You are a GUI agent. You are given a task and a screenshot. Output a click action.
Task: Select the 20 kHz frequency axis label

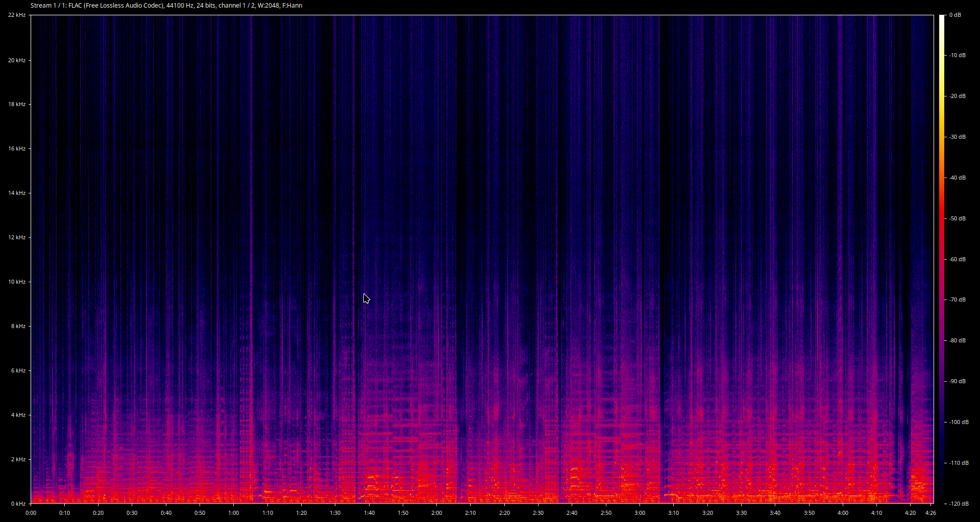[x=17, y=60]
